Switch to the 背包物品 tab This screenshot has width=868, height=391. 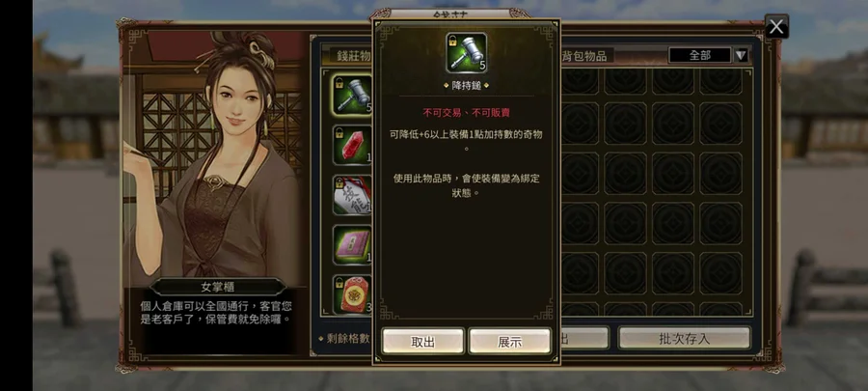[x=586, y=56]
